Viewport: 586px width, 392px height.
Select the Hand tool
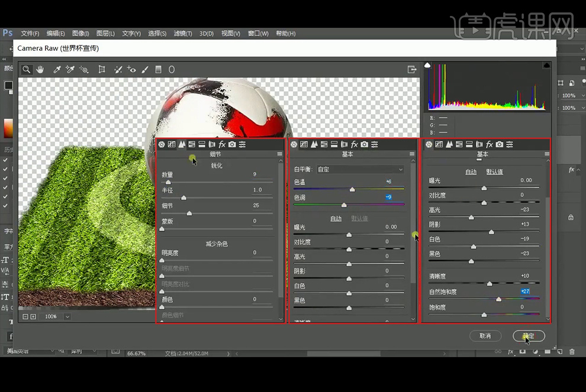click(x=40, y=69)
